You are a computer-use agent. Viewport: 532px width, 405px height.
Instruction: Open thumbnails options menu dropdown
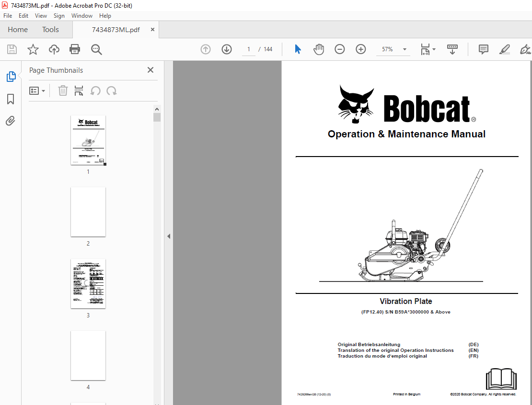click(x=37, y=91)
